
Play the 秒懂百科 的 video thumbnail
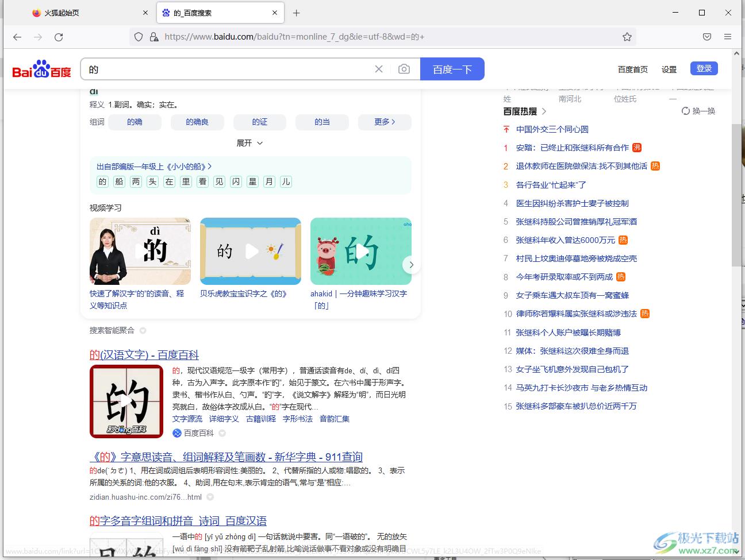coord(126,401)
